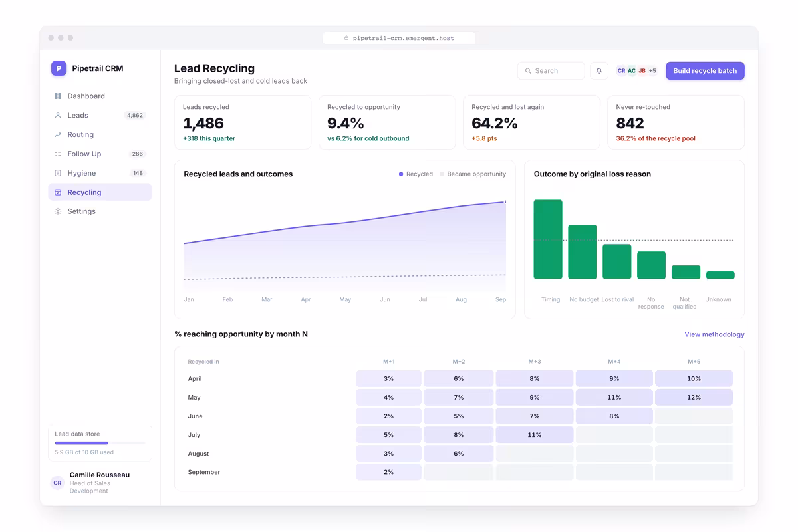Click the Unknown bar in chart

coord(720,275)
